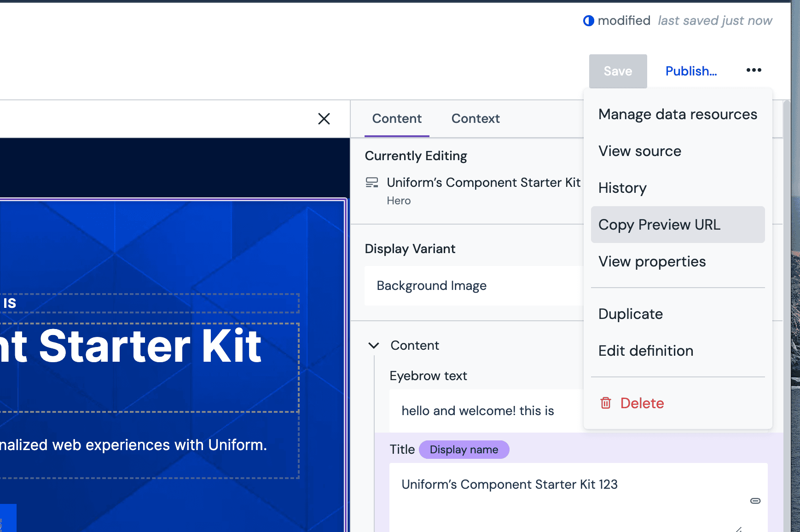
Task: Click the Eyebrow text input field
Action: point(487,411)
